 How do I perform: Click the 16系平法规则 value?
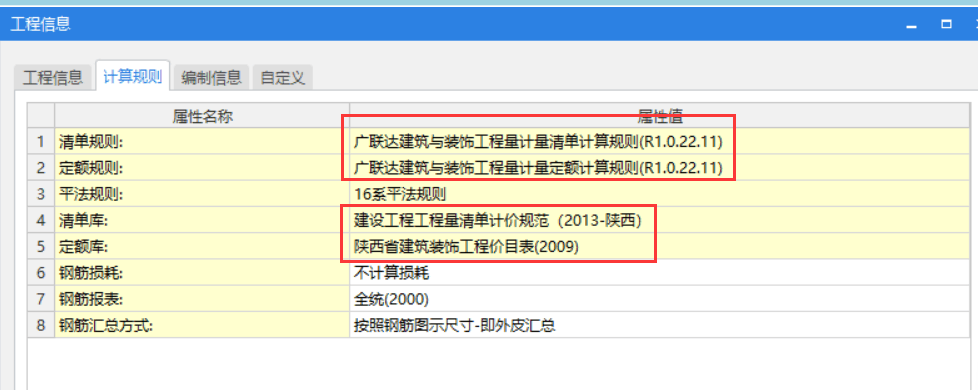[x=660, y=194]
